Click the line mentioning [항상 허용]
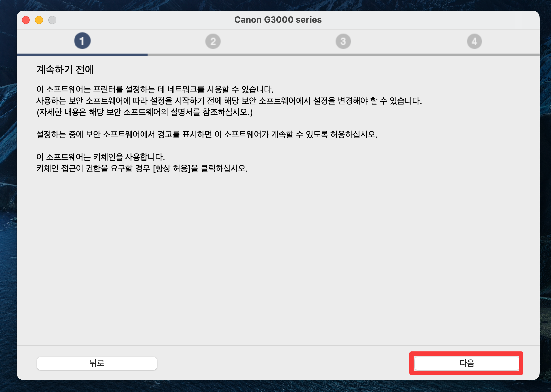The height and width of the screenshot is (392, 551). [x=142, y=168]
